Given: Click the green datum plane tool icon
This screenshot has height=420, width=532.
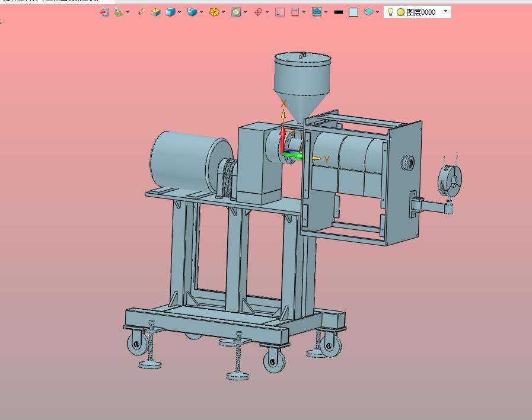Looking at the screenshot, I should (x=119, y=12).
